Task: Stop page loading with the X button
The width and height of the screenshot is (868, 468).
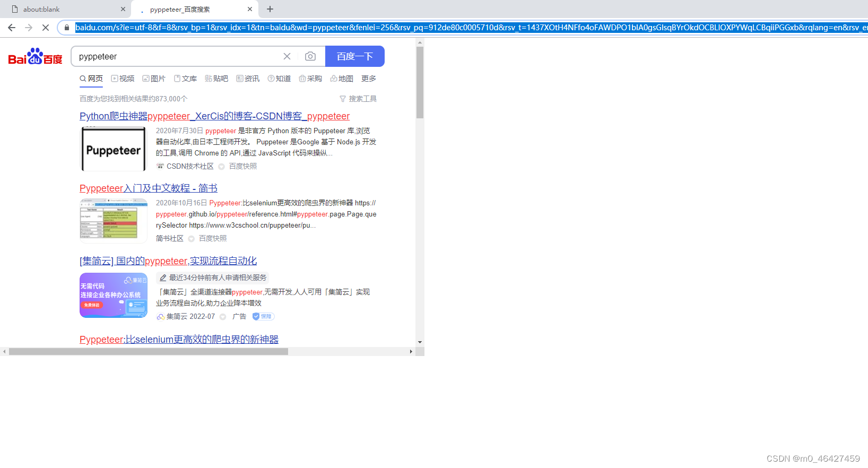Action: point(46,28)
